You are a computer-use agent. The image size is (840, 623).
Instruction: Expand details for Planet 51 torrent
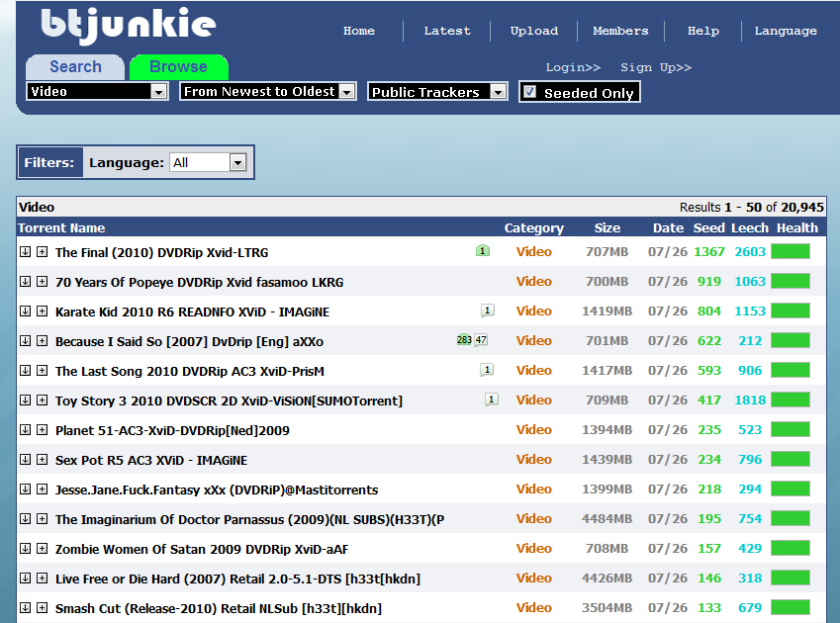tap(42, 430)
